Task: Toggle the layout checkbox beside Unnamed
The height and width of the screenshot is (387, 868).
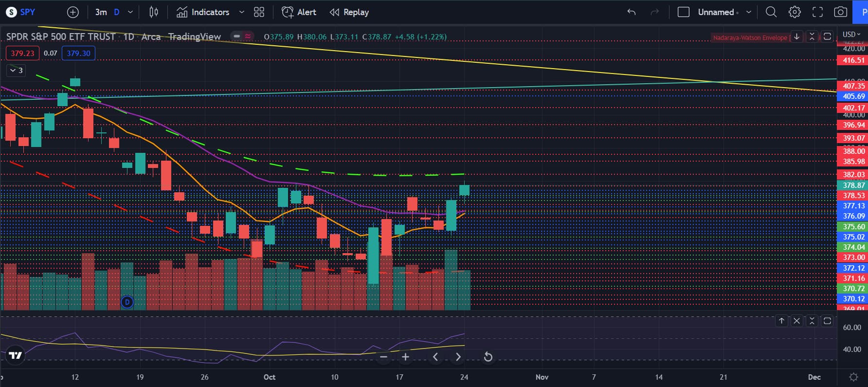Action: tap(684, 12)
